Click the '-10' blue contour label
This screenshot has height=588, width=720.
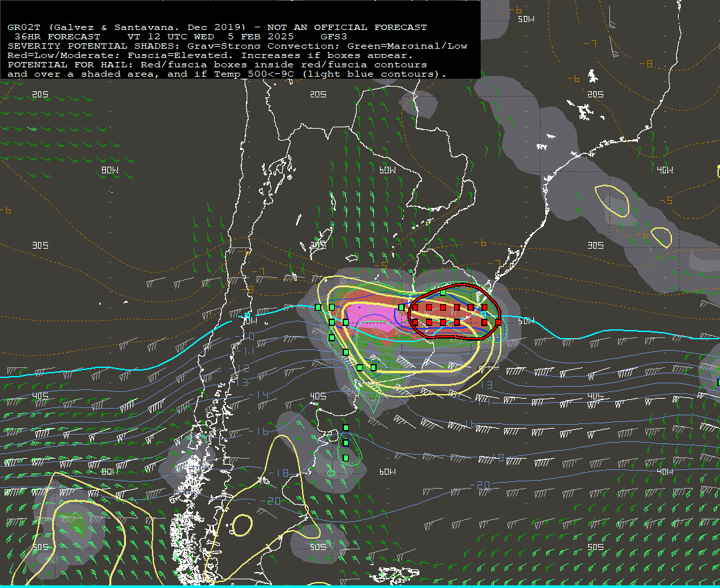coord(245,337)
